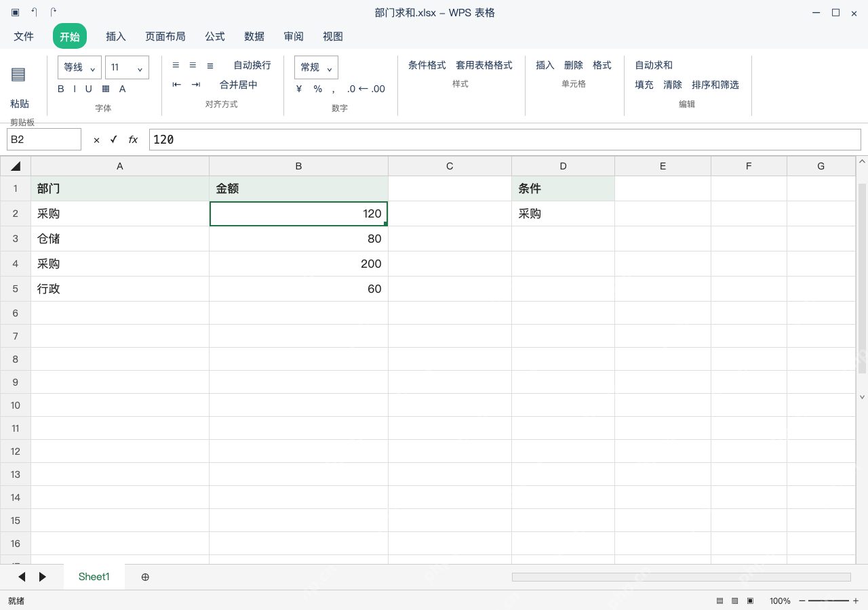The width and height of the screenshot is (868, 610).
Task: Click the 填充 fill button
Action: coord(644,85)
